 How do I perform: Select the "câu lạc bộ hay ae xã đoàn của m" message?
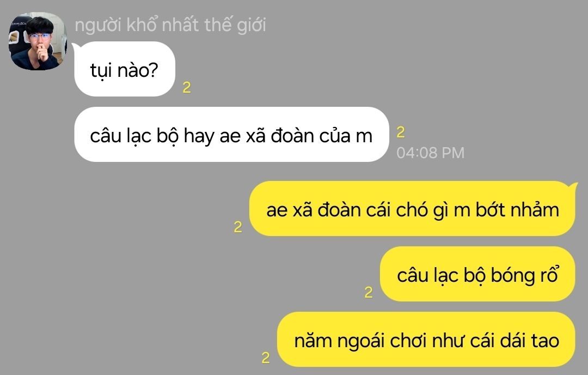[x=231, y=135]
